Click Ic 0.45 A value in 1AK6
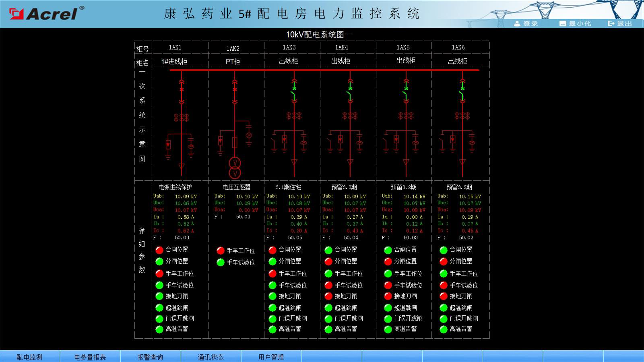The width and height of the screenshot is (644, 362). pos(470,230)
